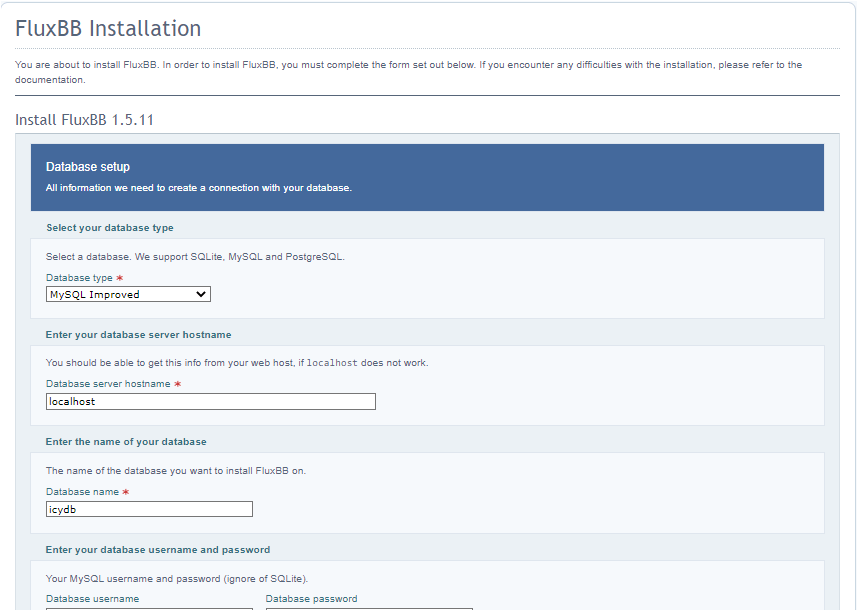Click the 'Database type' field label
The width and height of the screenshot is (858, 611).
pos(79,278)
